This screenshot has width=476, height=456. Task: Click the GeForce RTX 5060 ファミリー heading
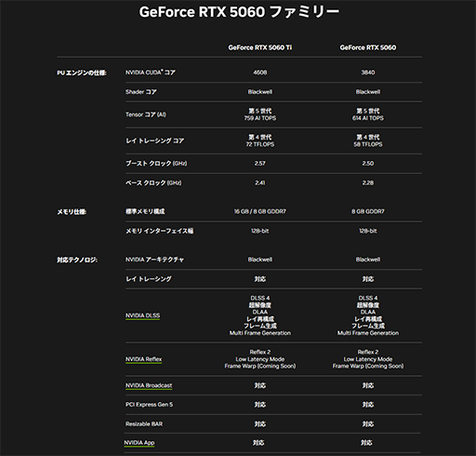[x=239, y=12]
